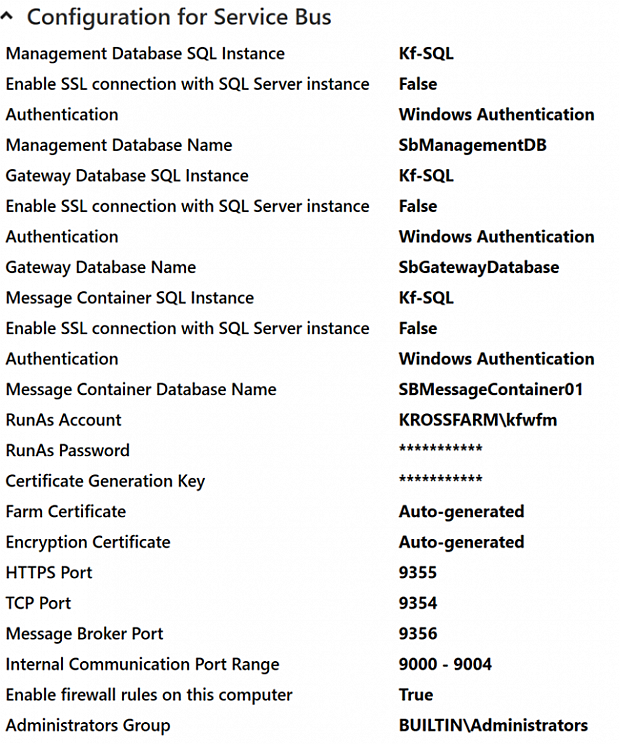The width and height of the screenshot is (620, 744).
Task: Click the HTTPS Port value 9355
Action: pos(418,573)
